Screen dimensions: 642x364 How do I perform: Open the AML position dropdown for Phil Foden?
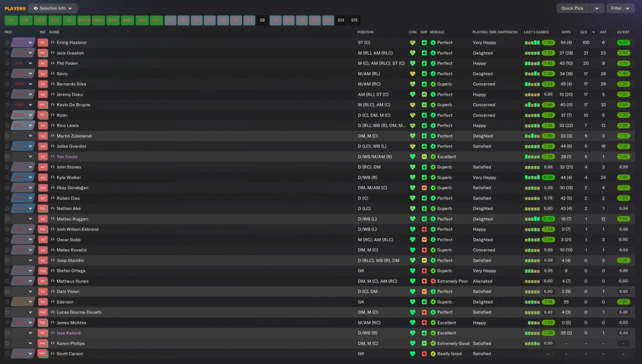click(23, 63)
